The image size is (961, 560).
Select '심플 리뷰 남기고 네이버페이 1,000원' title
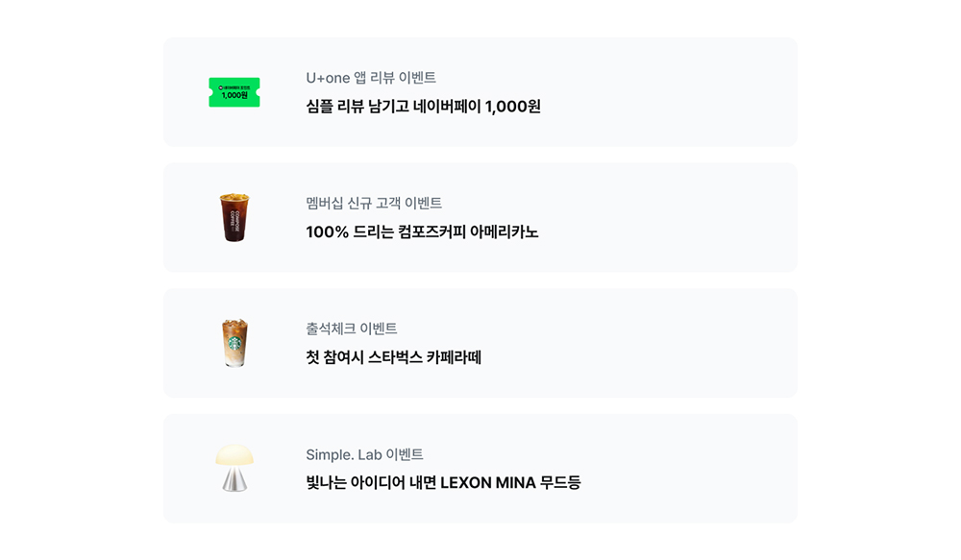coord(423,107)
